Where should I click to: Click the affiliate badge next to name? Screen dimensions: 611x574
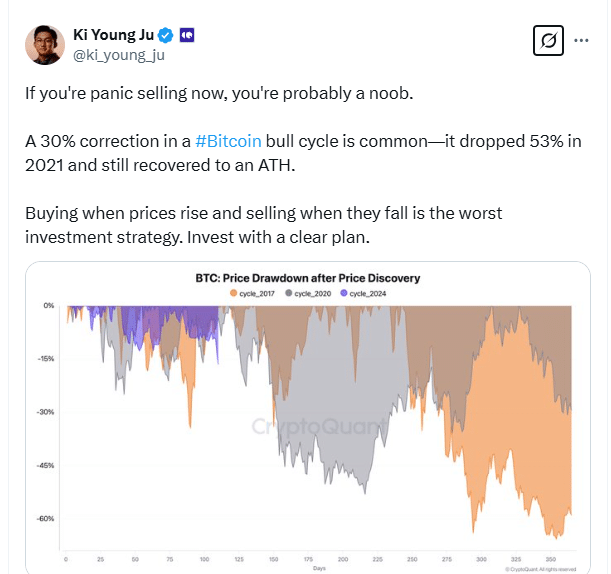187,34
